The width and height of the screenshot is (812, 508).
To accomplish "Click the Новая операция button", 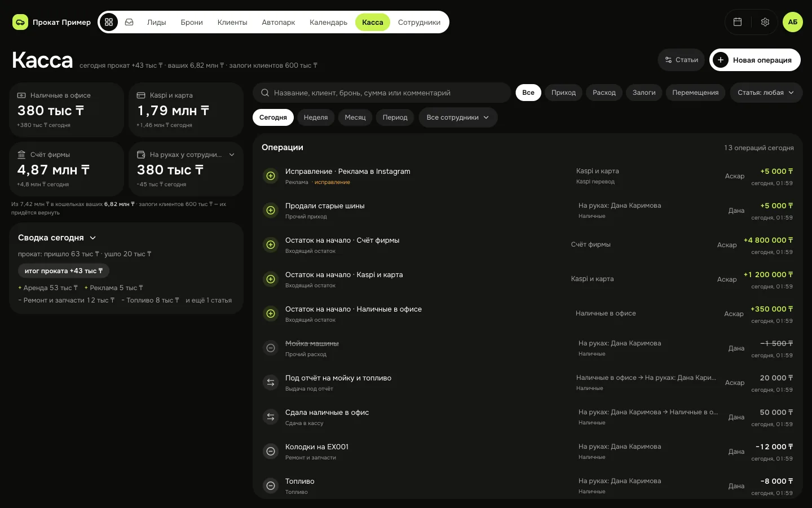I will 755,60.
